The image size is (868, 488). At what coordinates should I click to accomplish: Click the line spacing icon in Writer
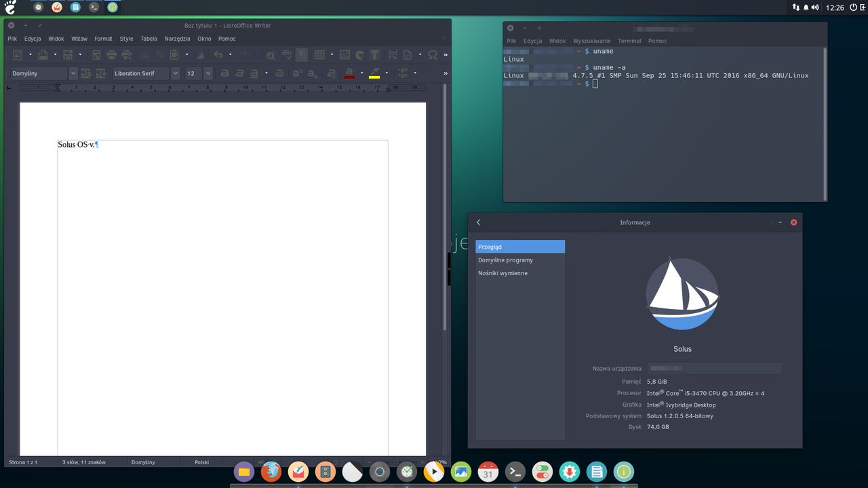[403, 73]
